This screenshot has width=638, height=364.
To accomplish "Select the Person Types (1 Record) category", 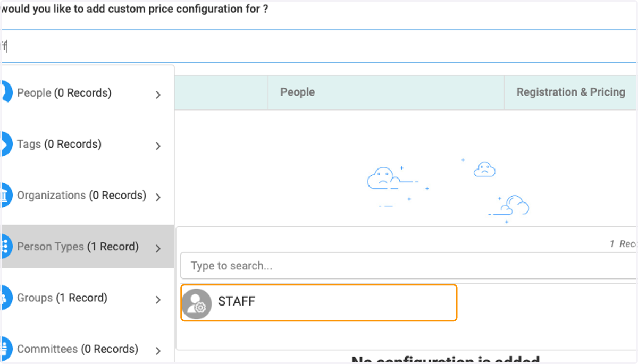I will tap(88, 247).
